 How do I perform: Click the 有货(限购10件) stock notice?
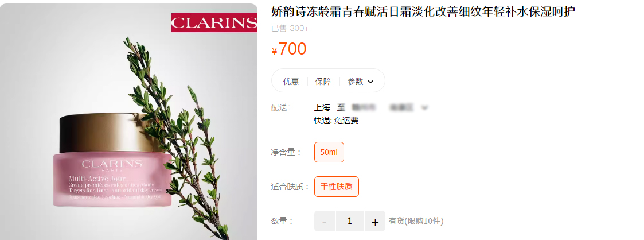coord(416,221)
